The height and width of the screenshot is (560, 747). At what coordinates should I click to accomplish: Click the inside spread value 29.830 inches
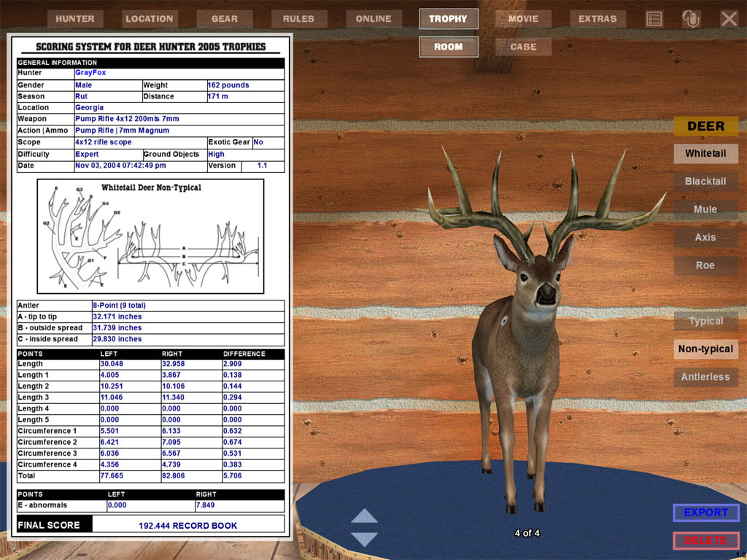(x=117, y=339)
